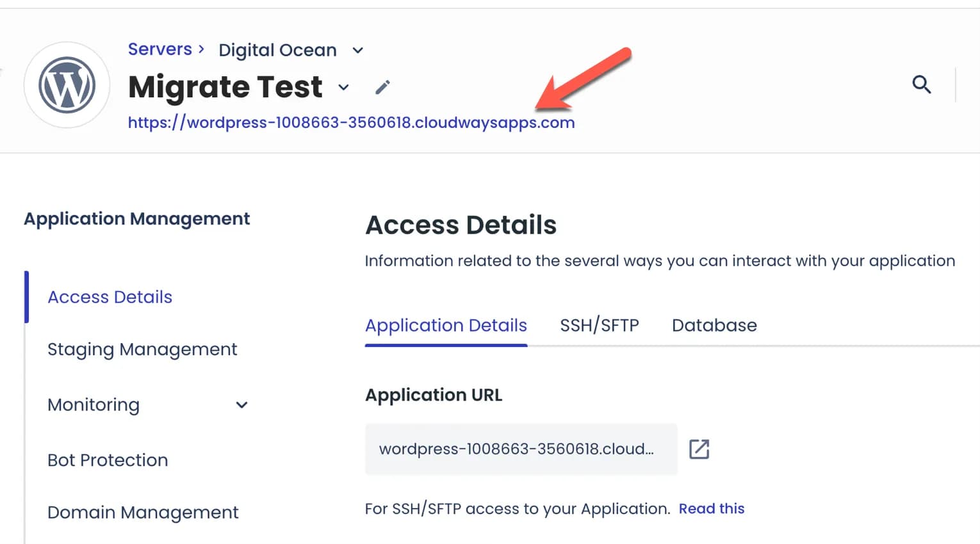
Task: Open the Read this help link
Action: coord(711,508)
